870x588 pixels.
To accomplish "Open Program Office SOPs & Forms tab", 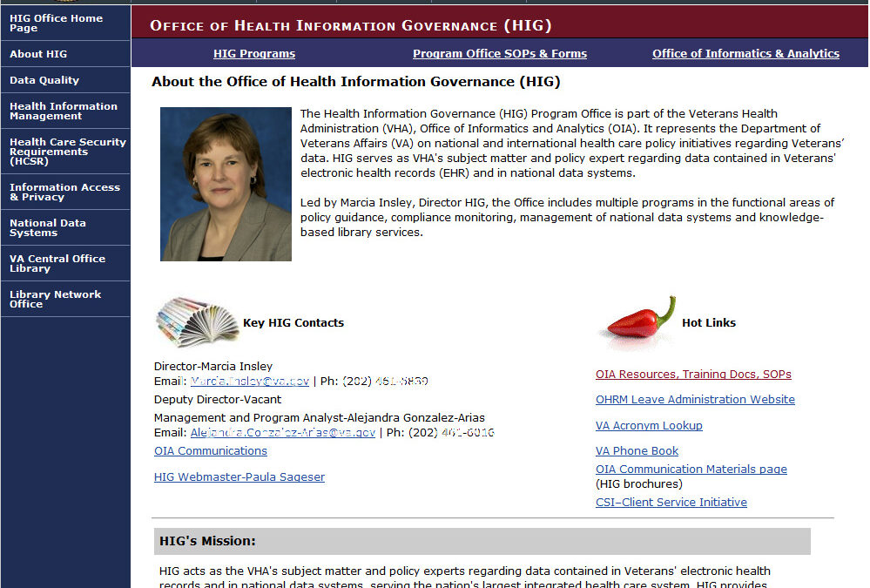I will [x=500, y=54].
